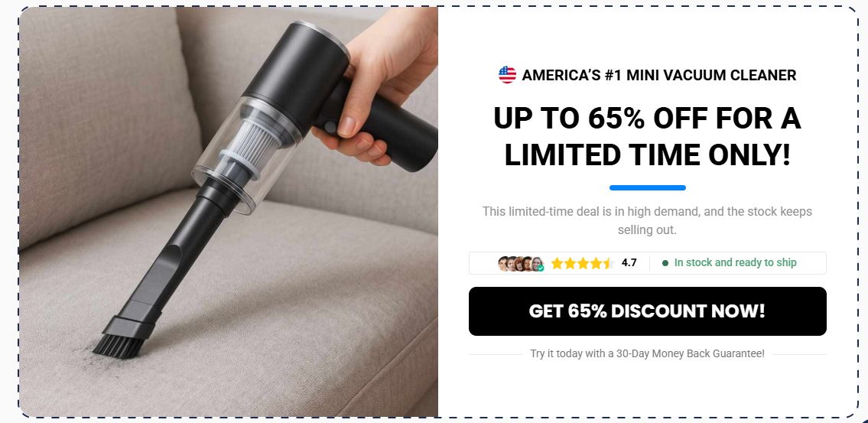Click the half-filled fifth rating star
Viewport: 868px width, 423px height.
coord(609,264)
